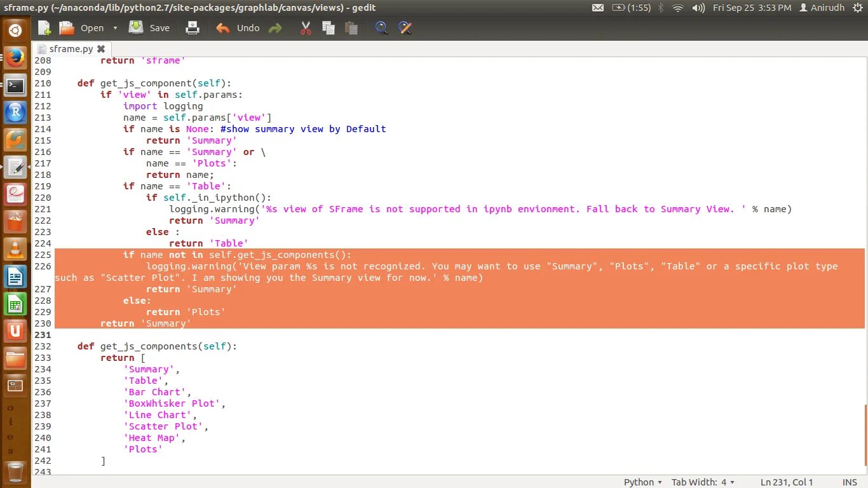Click the vertical scrollbar in the editor
Viewport: 868px width, 488px height.
point(865,436)
